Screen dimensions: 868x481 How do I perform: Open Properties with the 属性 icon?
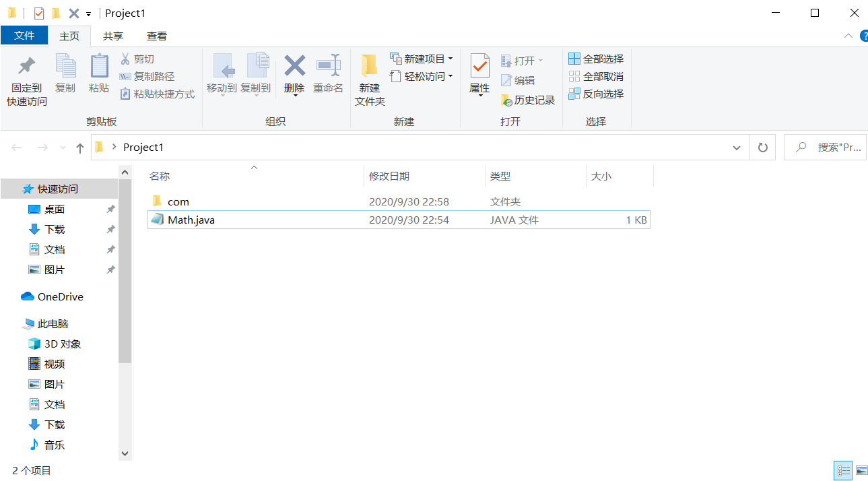pyautogui.click(x=479, y=74)
